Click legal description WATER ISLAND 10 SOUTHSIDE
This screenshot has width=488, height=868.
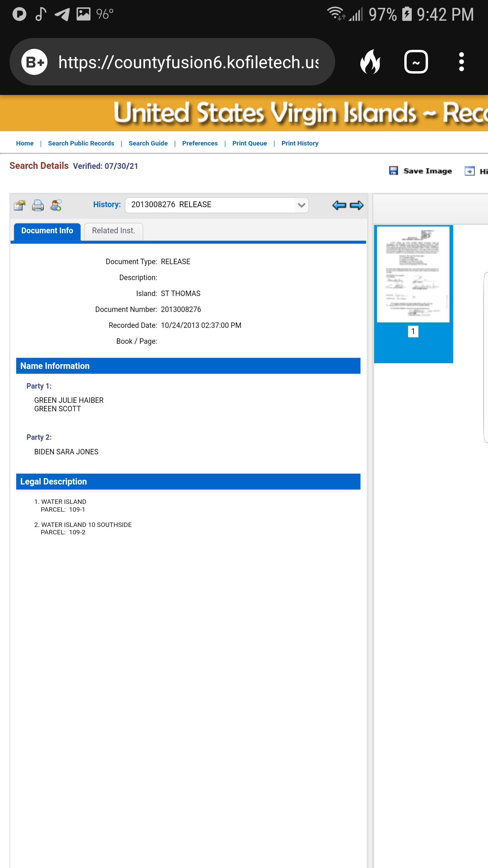(86, 525)
